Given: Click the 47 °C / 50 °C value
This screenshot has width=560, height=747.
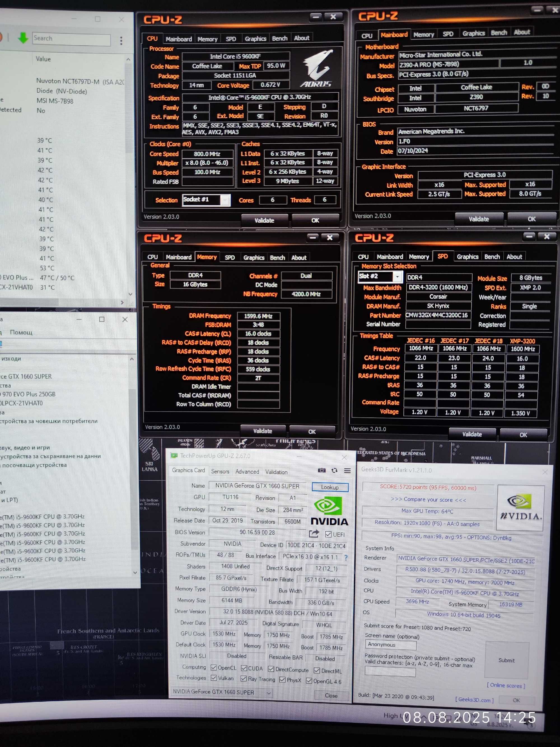Looking at the screenshot, I should tap(57, 278).
